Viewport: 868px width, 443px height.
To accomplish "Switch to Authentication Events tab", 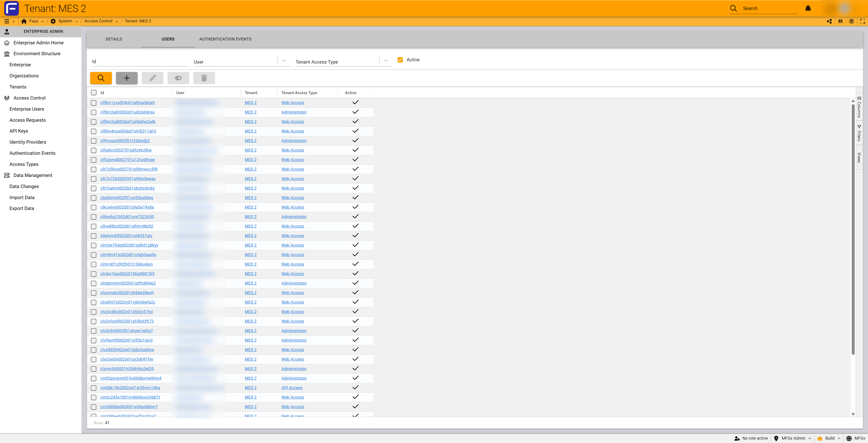I will [225, 39].
